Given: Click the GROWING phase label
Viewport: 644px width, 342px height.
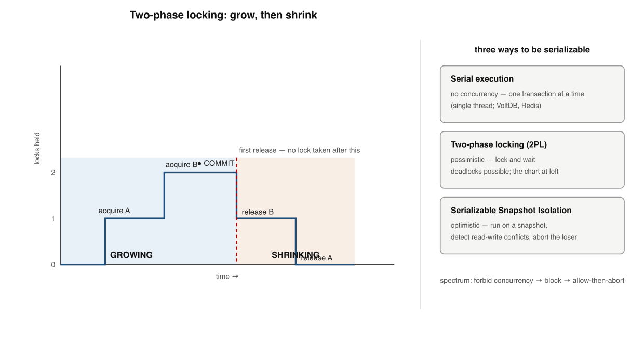Looking at the screenshot, I should click(x=131, y=255).
